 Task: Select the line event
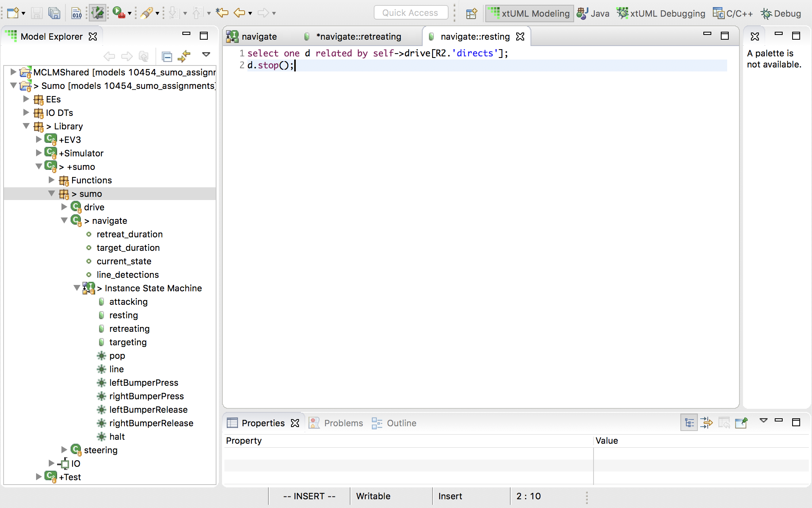click(117, 369)
